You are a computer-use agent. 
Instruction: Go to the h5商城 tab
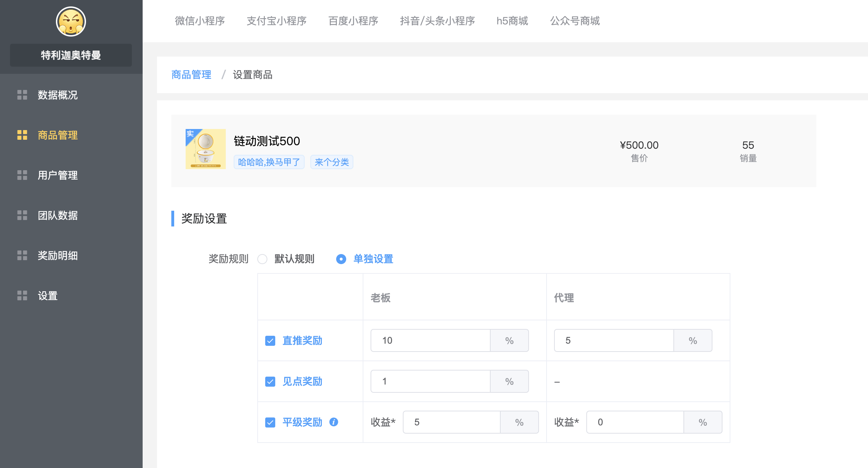click(x=512, y=21)
